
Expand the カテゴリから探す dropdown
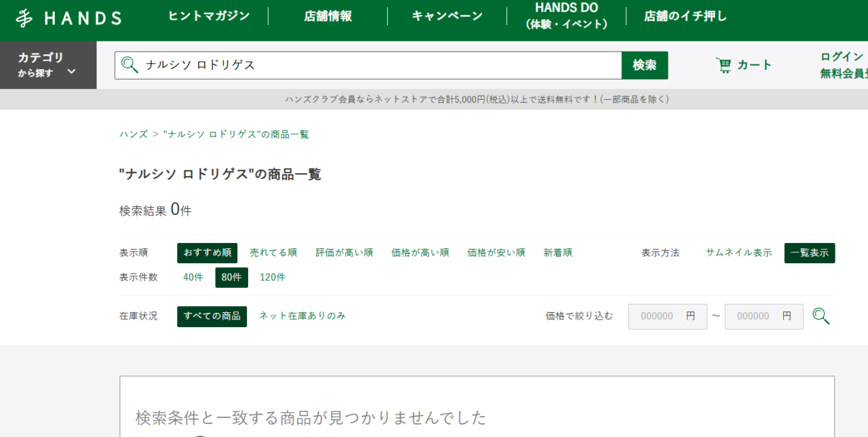pyautogui.click(x=47, y=65)
